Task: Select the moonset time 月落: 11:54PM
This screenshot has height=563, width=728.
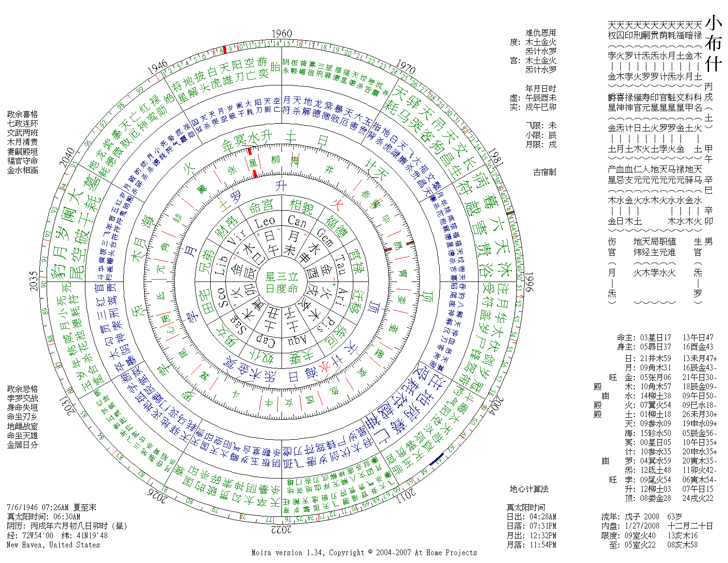Action: coord(531,545)
